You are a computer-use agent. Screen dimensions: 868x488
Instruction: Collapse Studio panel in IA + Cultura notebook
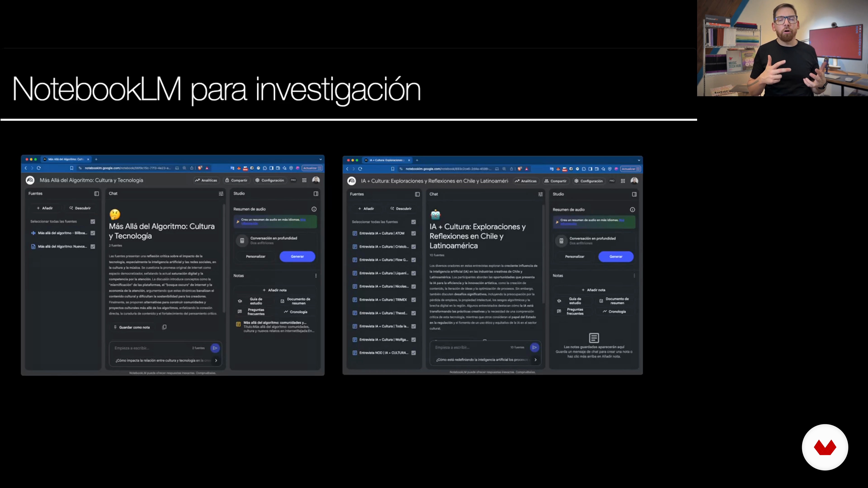click(x=634, y=194)
